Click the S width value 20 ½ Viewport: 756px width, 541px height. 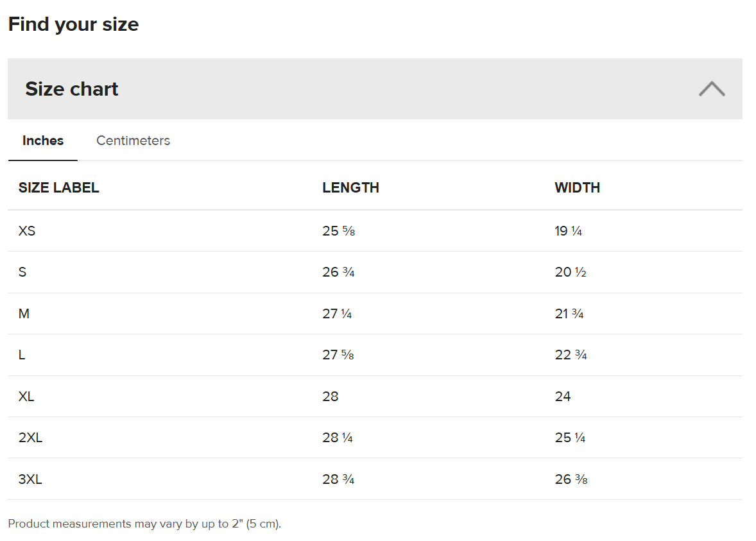[x=571, y=272]
